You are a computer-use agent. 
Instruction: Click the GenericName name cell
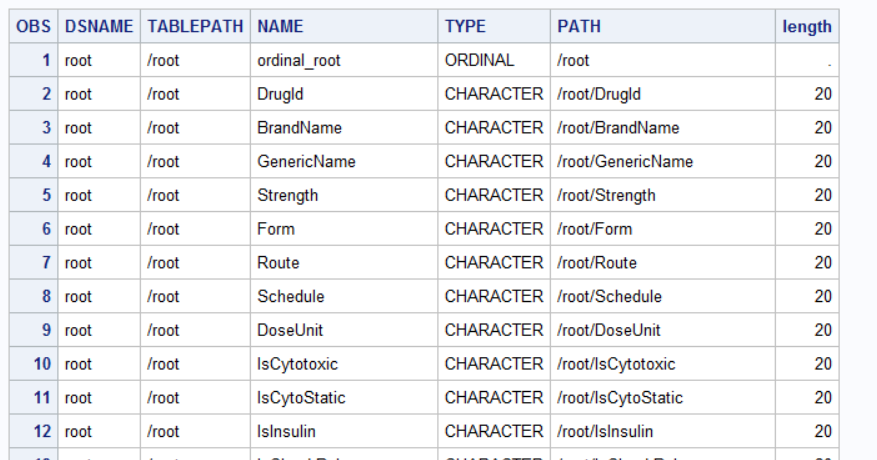pyautogui.click(x=306, y=161)
